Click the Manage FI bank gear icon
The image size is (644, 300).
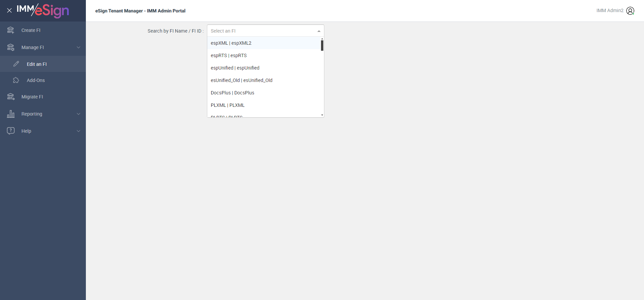tap(11, 47)
